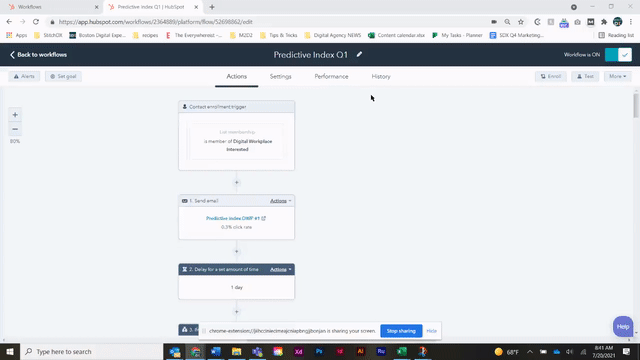The height and width of the screenshot is (360, 640).
Task: Click the Type here to search box
Action: tap(91, 351)
